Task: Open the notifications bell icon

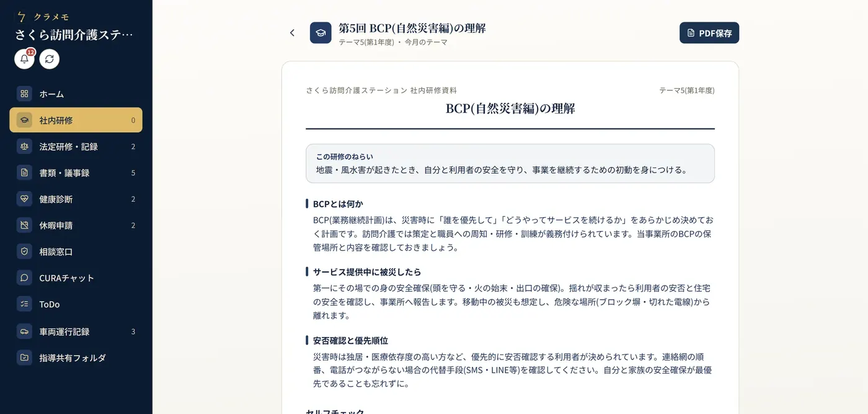Action: click(x=24, y=59)
